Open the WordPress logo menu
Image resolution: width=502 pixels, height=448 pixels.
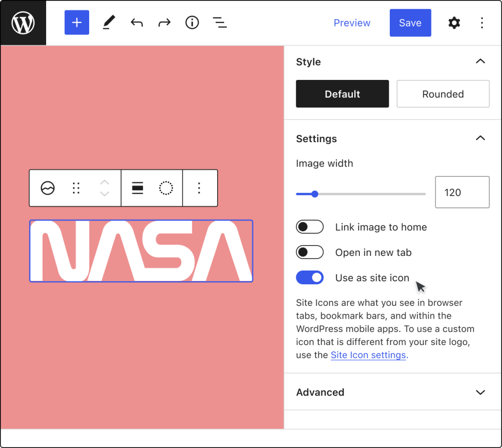[23, 23]
